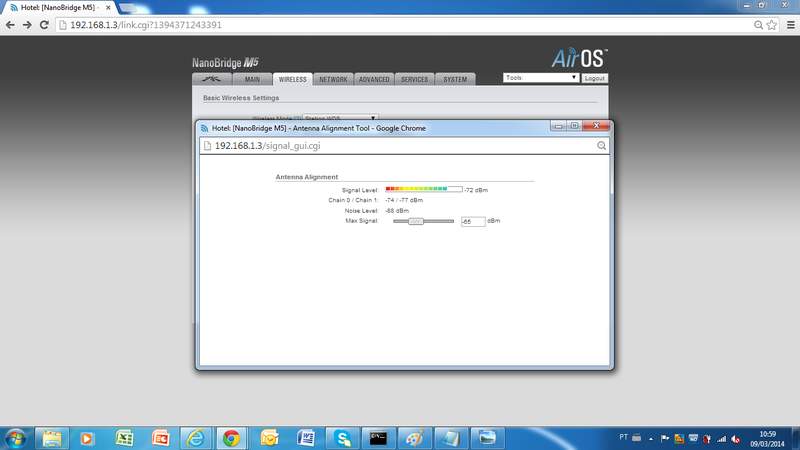
Task: Click the browser Forward arrow
Action: [27, 25]
